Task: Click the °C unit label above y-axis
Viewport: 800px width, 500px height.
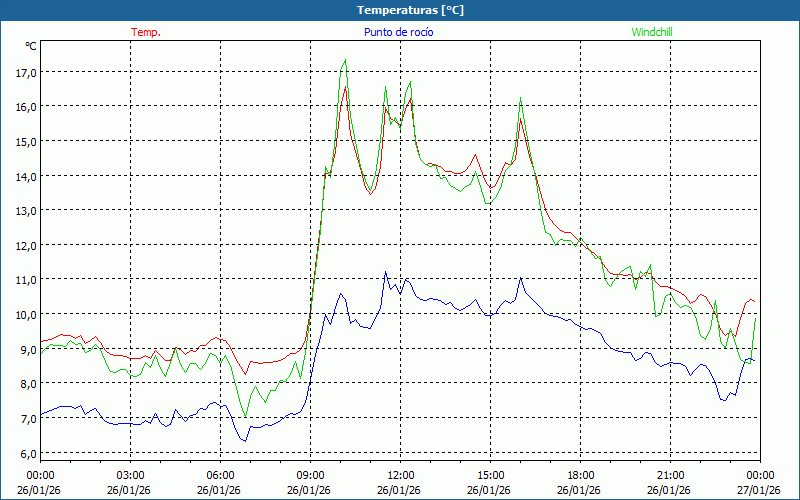Action: coord(31,46)
